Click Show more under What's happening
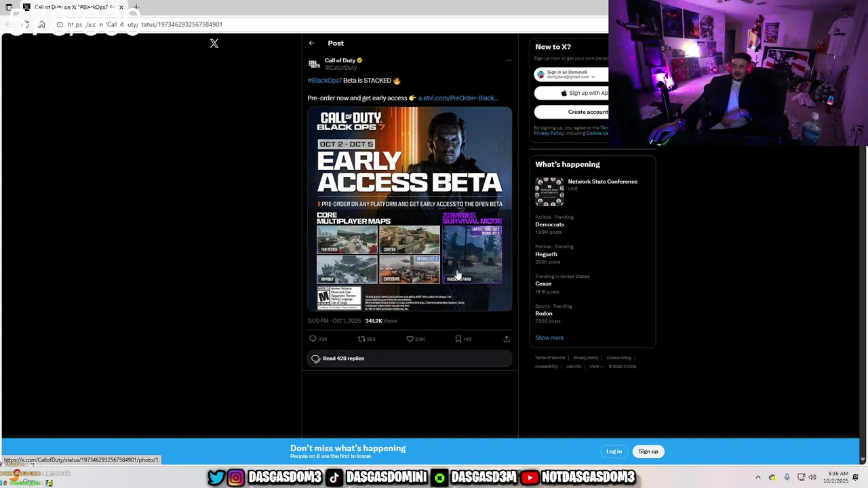868x488 pixels. click(x=549, y=338)
